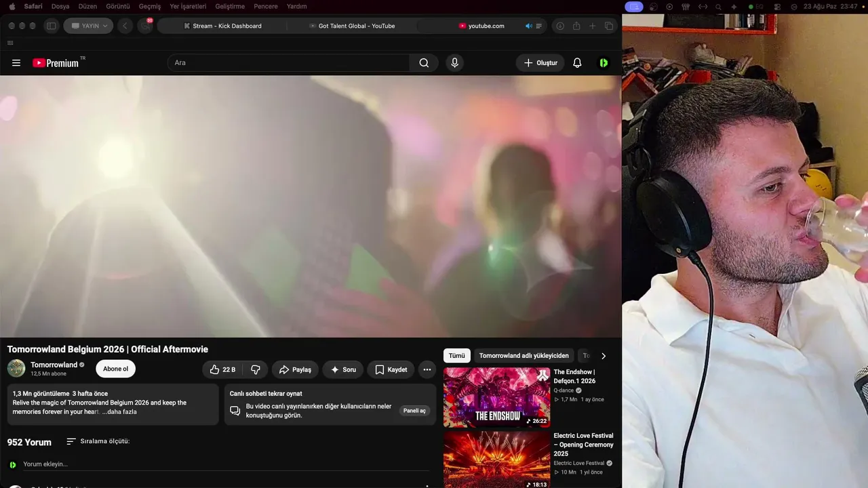Screen dimensions: 868x488
Task: Show more filter chips with right chevron
Action: click(604, 356)
